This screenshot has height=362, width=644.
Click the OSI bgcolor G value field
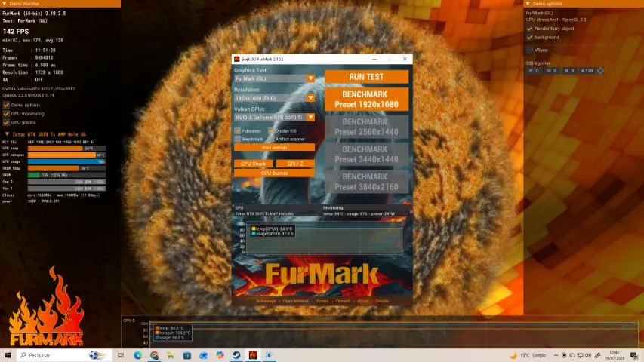[x=552, y=71]
